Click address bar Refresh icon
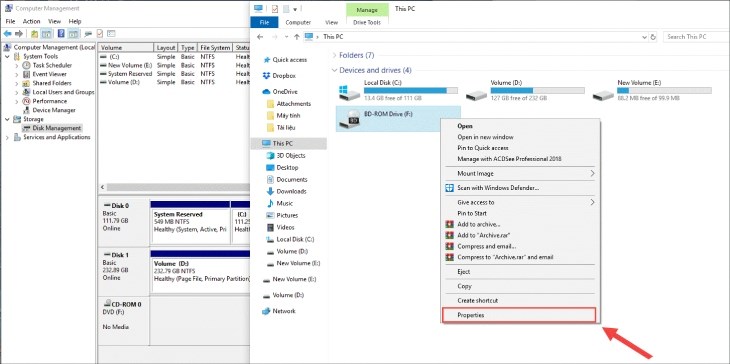The width and height of the screenshot is (730, 364). [x=654, y=37]
